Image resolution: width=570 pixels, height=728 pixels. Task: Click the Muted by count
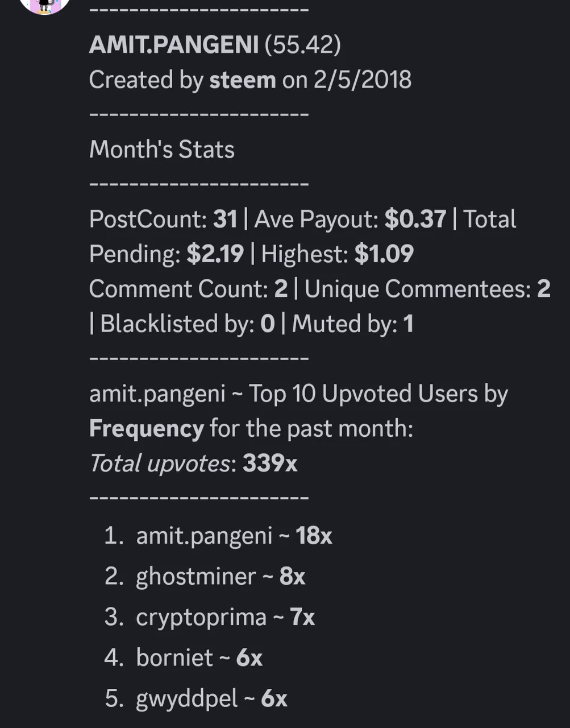408,324
